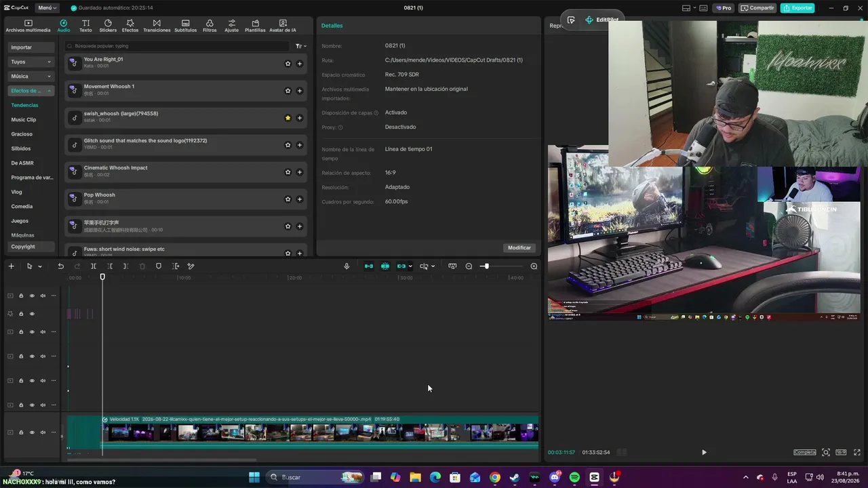Open the sound filter dropdown
Screen dimensions: 868x488
click(300, 46)
